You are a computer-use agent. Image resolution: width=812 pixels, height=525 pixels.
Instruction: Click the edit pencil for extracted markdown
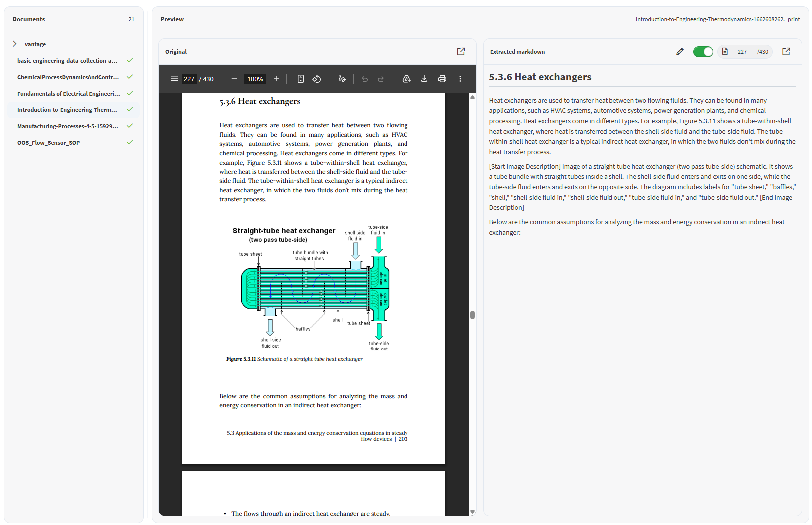coord(680,52)
